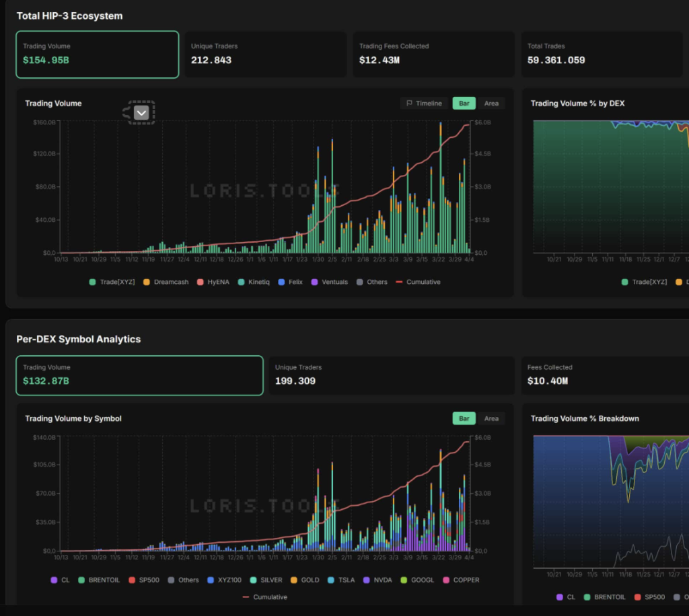689x616 pixels.
Task: Select Bar view on Trading Volume by Symbol chart
Action: point(464,418)
